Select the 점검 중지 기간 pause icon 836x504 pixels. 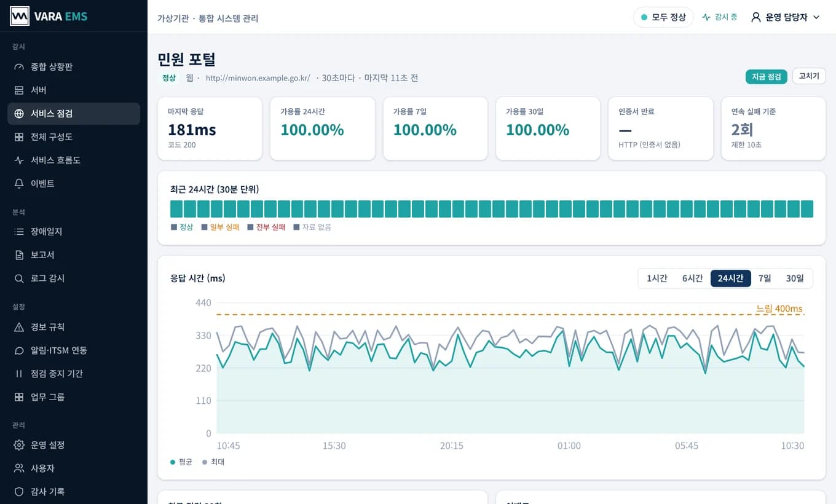pos(19,373)
